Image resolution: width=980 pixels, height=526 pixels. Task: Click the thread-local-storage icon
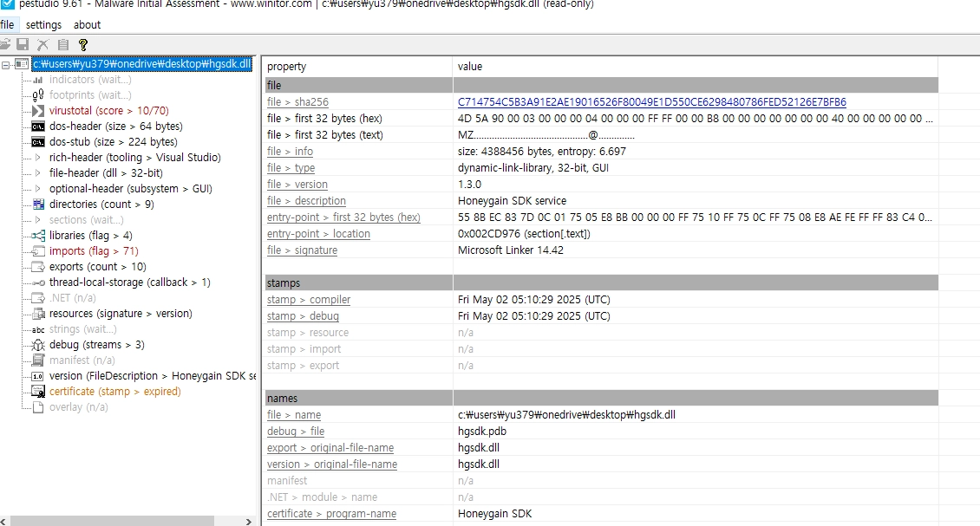click(x=38, y=283)
